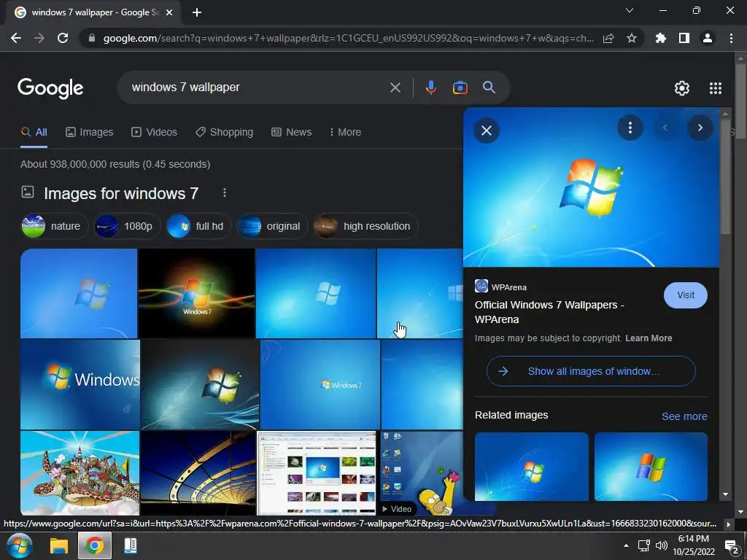Open Google quick settings gear

click(682, 88)
